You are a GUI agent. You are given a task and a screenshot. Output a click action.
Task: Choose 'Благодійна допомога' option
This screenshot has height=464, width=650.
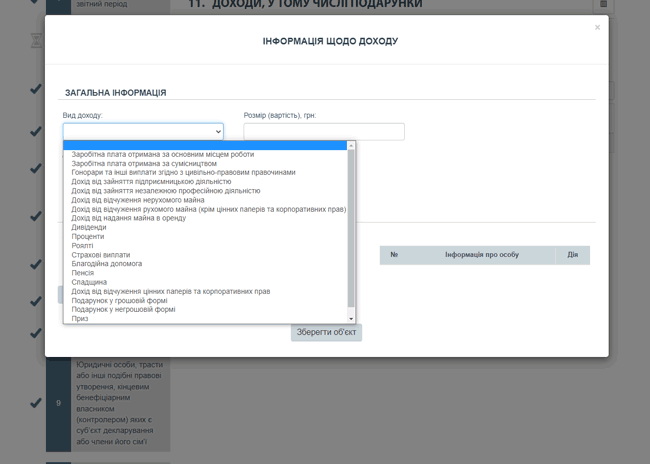107,264
